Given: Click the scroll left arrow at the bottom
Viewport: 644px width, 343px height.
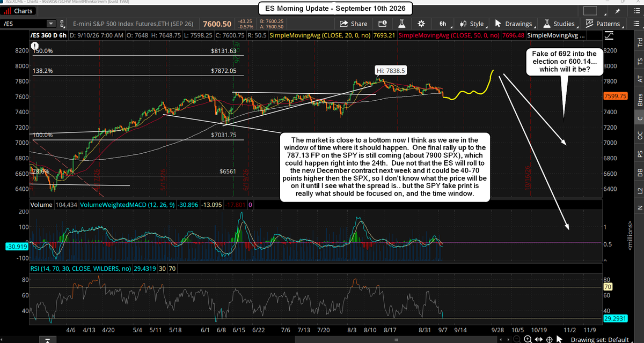Looking at the screenshot, I should (x=501, y=339).
